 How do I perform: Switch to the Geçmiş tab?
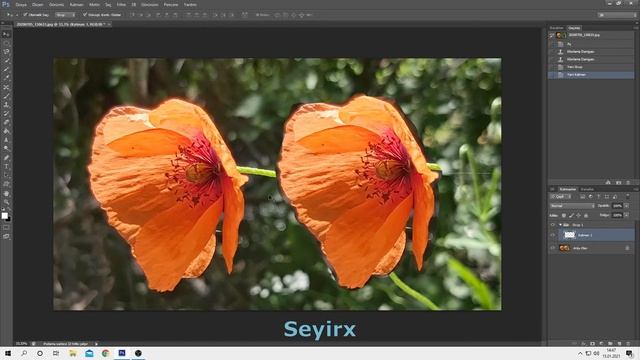(574, 28)
